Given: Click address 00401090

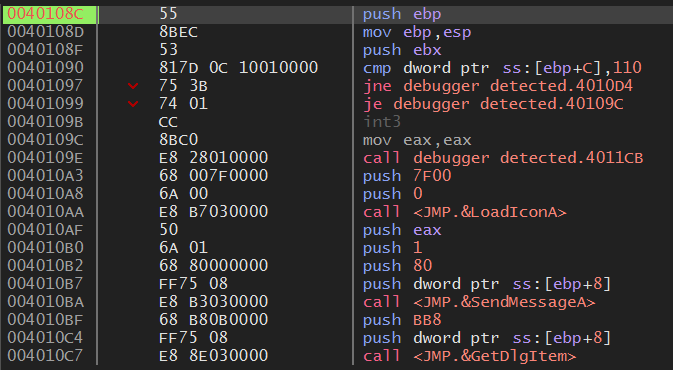Looking at the screenshot, I should pyautogui.click(x=45, y=68).
